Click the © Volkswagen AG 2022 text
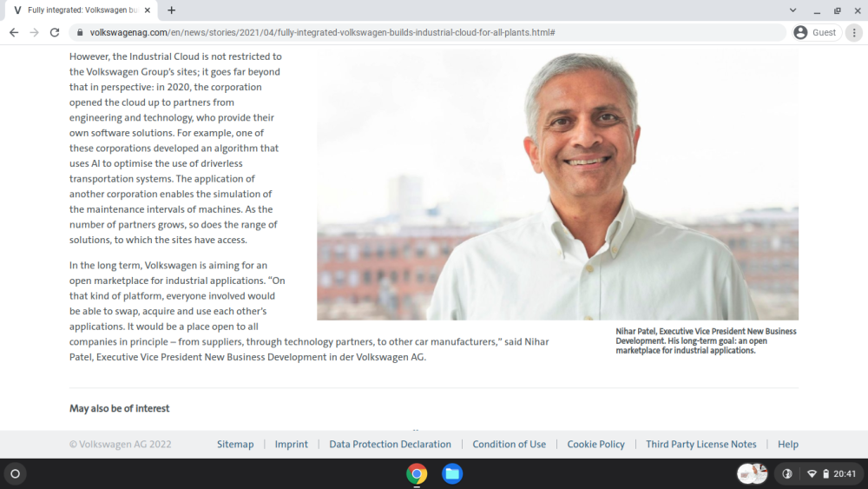 pyautogui.click(x=120, y=444)
